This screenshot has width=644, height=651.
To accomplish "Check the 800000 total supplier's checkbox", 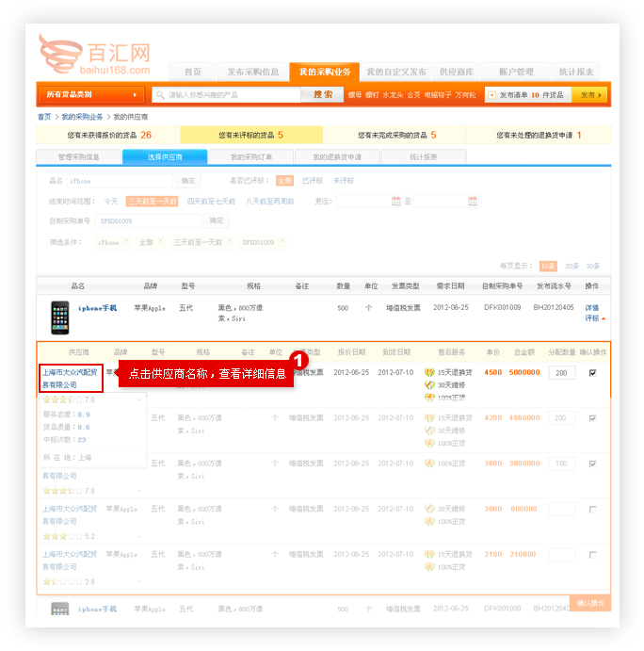I will point(591,510).
